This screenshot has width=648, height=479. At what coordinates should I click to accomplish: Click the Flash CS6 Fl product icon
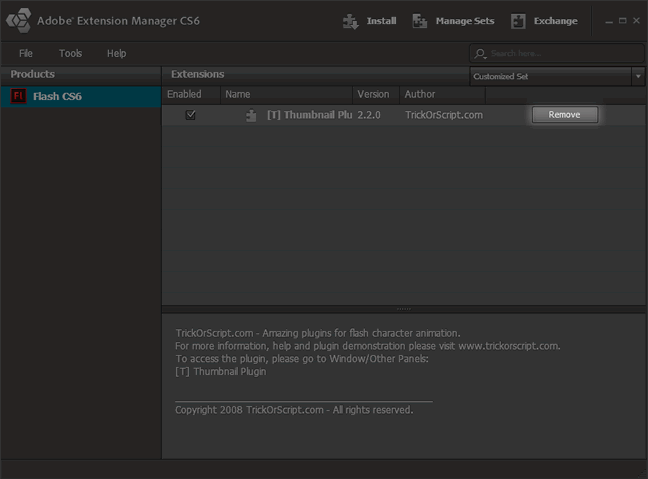point(18,96)
